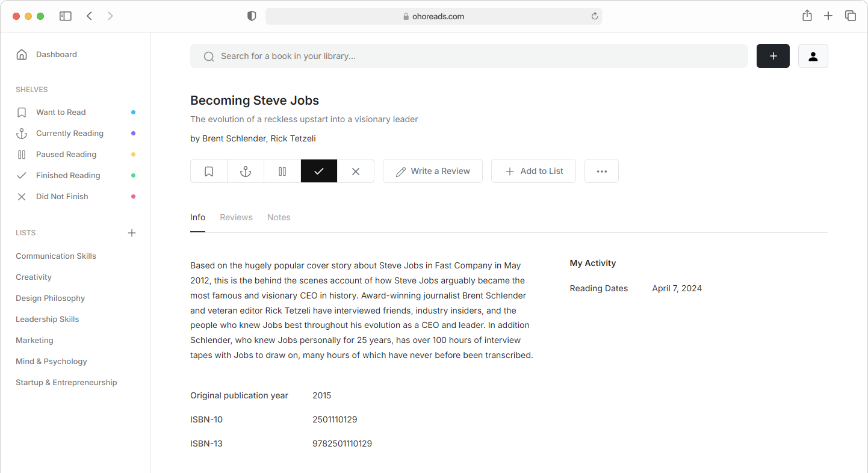Open the Startup & Entrepreneurship list
The height and width of the screenshot is (473, 868).
pos(66,383)
